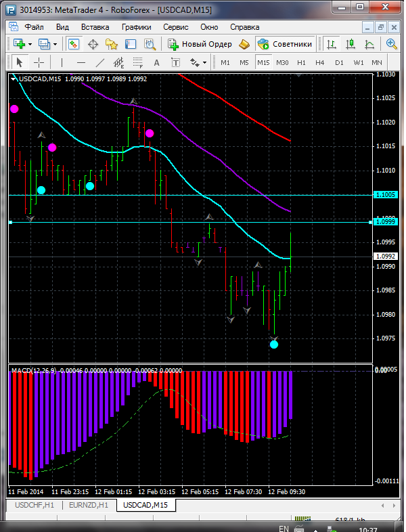Switch to W1 timeframe
Image resolution: width=406 pixels, height=532 pixels.
pyautogui.click(x=358, y=63)
